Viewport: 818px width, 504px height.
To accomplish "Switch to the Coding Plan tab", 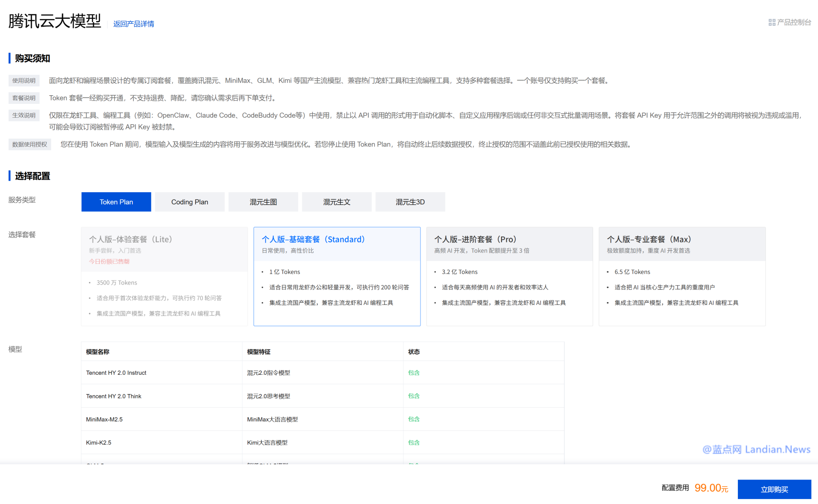I will [189, 202].
